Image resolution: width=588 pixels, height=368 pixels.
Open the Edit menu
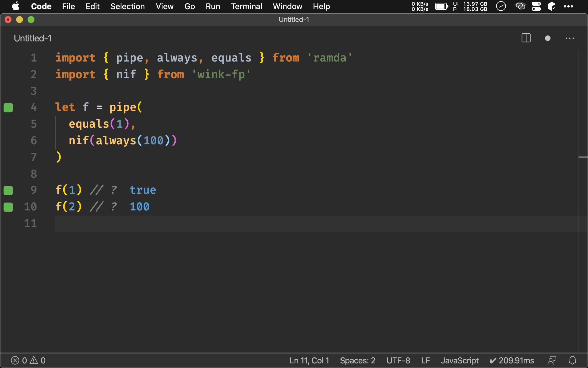[92, 6]
